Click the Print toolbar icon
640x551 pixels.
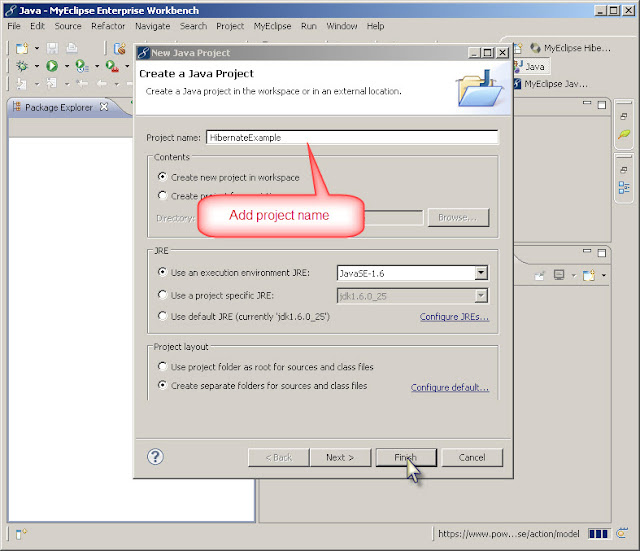point(72,48)
